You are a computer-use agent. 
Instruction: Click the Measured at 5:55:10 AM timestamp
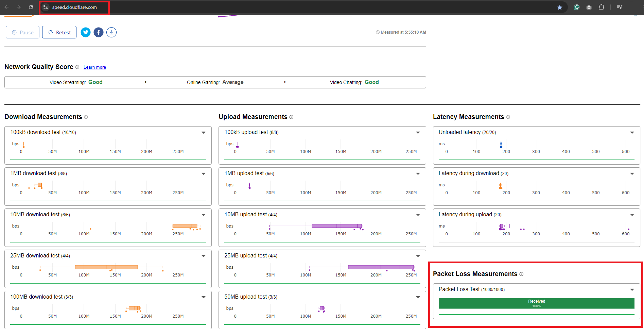pyautogui.click(x=401, y=32)
